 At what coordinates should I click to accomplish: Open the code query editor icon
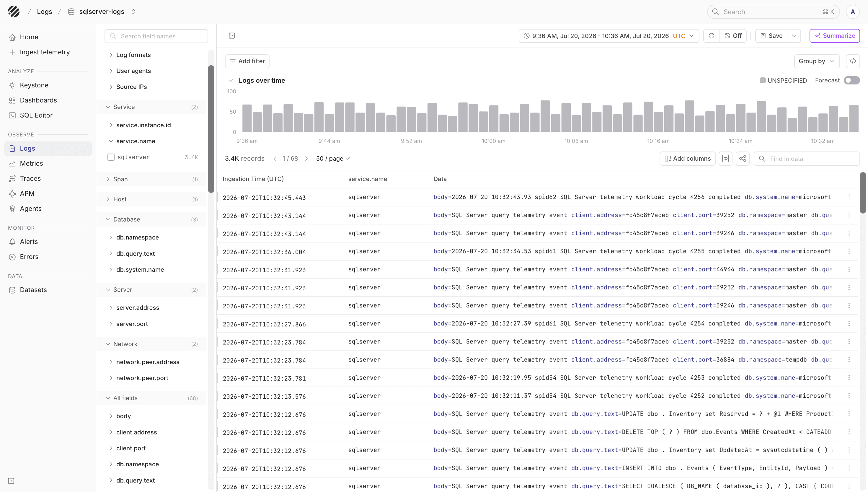pyautogui.click(x=853, y=61)
